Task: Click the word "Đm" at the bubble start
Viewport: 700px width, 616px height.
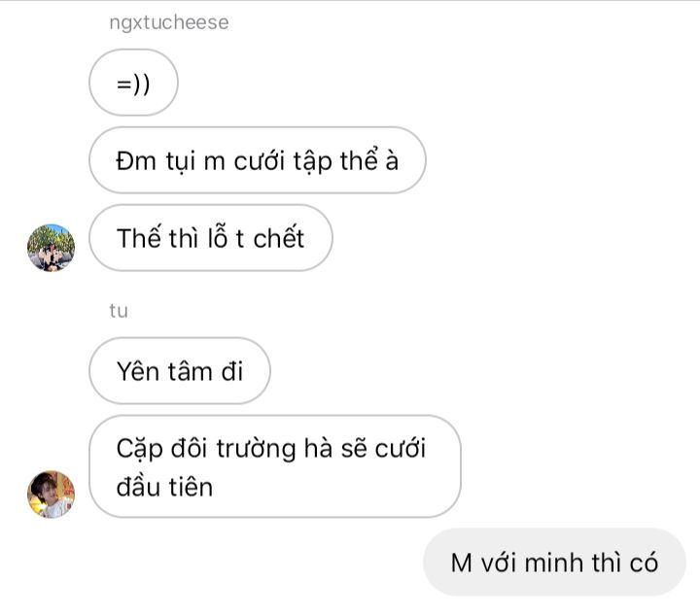Action: 133,160
